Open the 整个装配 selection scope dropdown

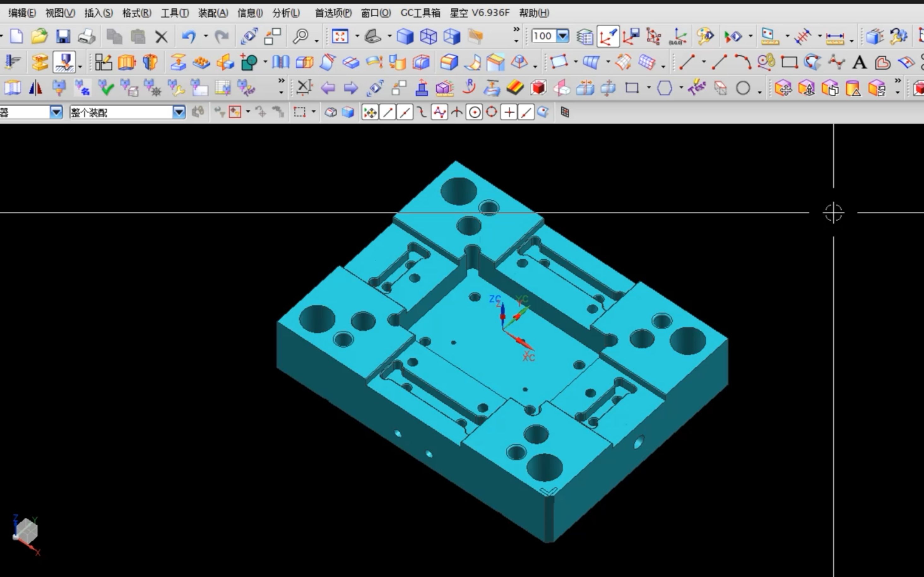[179, 112]
